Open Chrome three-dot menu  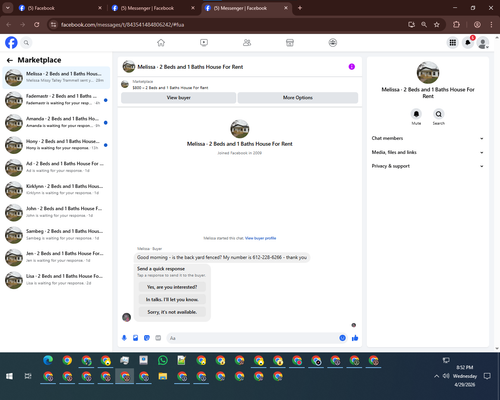491,25
